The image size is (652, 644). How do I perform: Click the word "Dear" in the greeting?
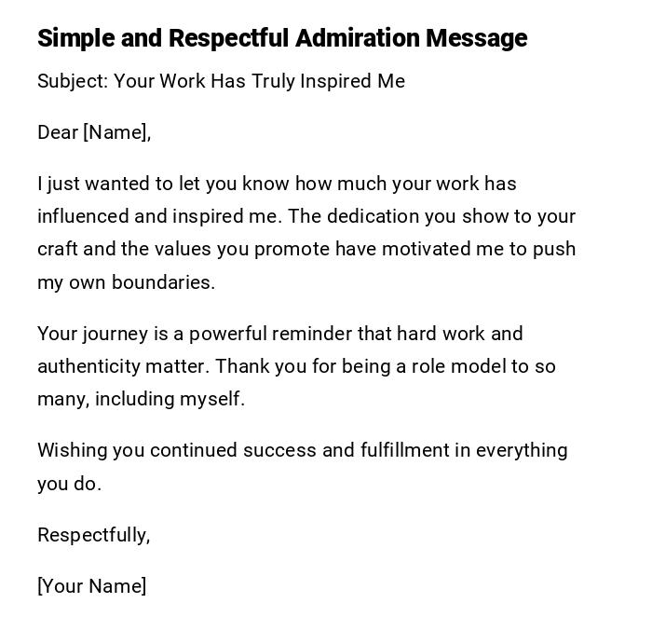(58, 132)
